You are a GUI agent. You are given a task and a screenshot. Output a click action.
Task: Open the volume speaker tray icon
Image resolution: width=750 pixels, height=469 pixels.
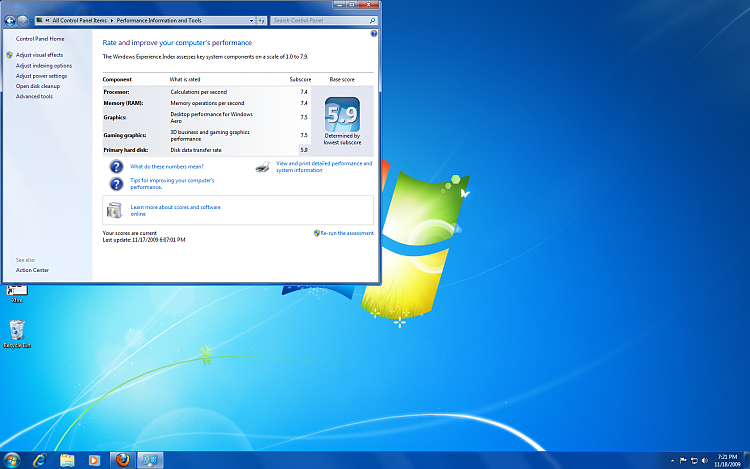point(705,461)
